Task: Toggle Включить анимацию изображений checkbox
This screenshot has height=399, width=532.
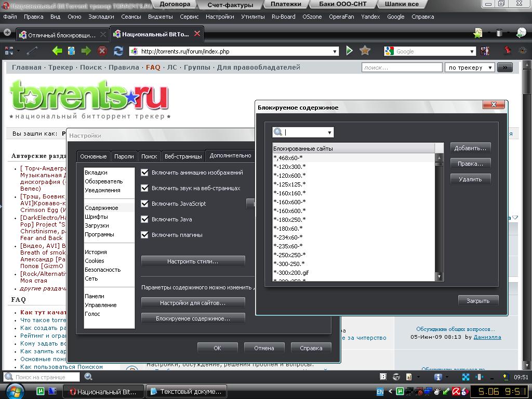Action: 144,172
